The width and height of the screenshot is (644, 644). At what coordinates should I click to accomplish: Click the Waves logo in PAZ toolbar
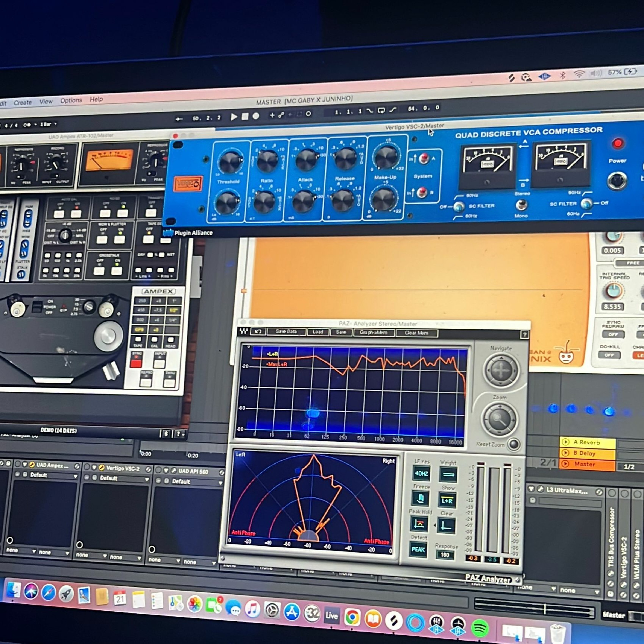point(244,331)
